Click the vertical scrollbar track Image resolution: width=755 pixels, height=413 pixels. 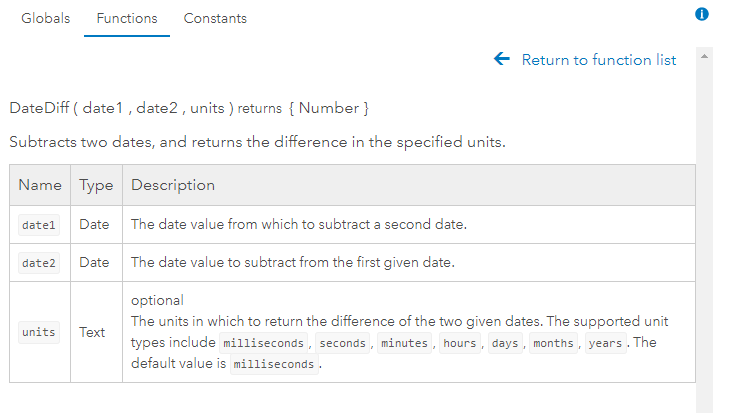(x=704, y=250)
